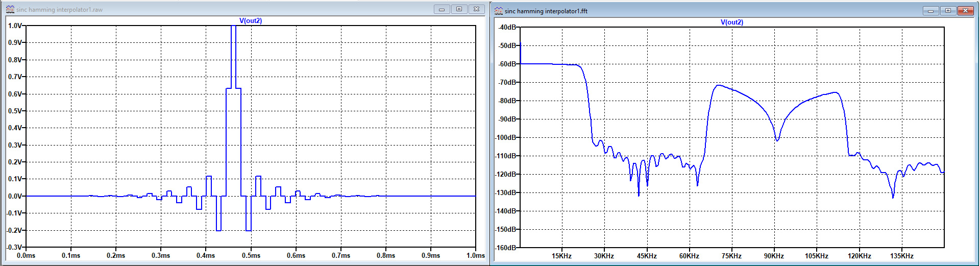The height and width of the screenshot is (266, 980).
Task: Click the title bar of sinc hamming interpolator1.raw
Action: [245, 9]
